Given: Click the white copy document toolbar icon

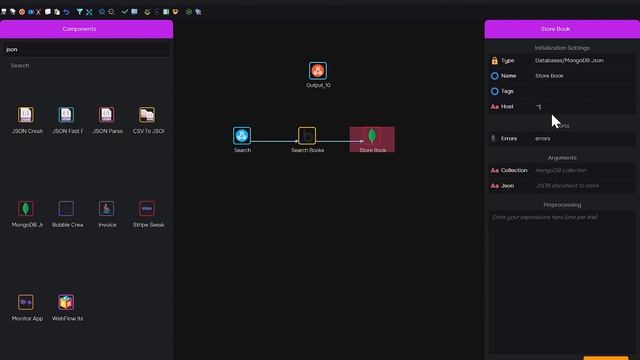Looking at the screenshot, I should [48, 12].
